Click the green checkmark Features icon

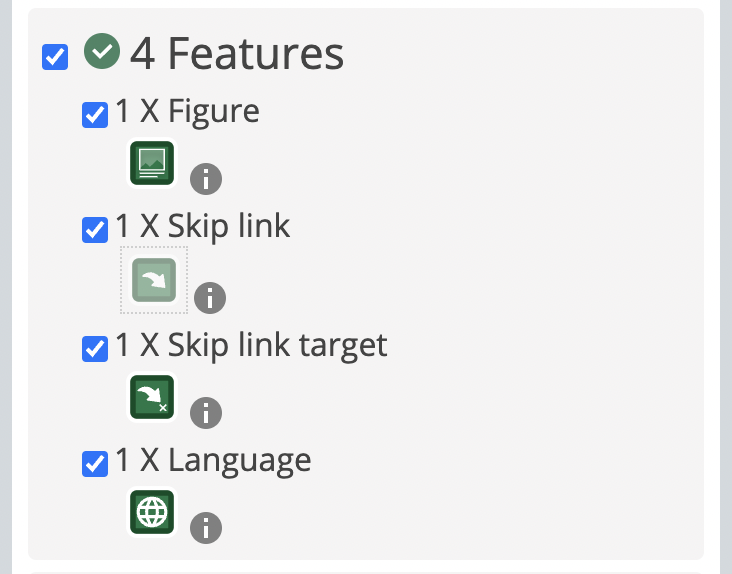click(102, 51)
